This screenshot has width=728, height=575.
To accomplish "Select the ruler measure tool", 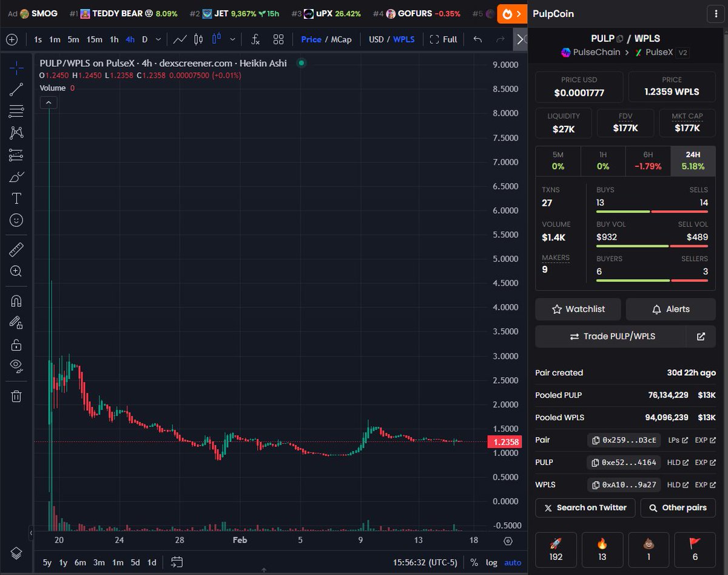I will click(16, 249).
